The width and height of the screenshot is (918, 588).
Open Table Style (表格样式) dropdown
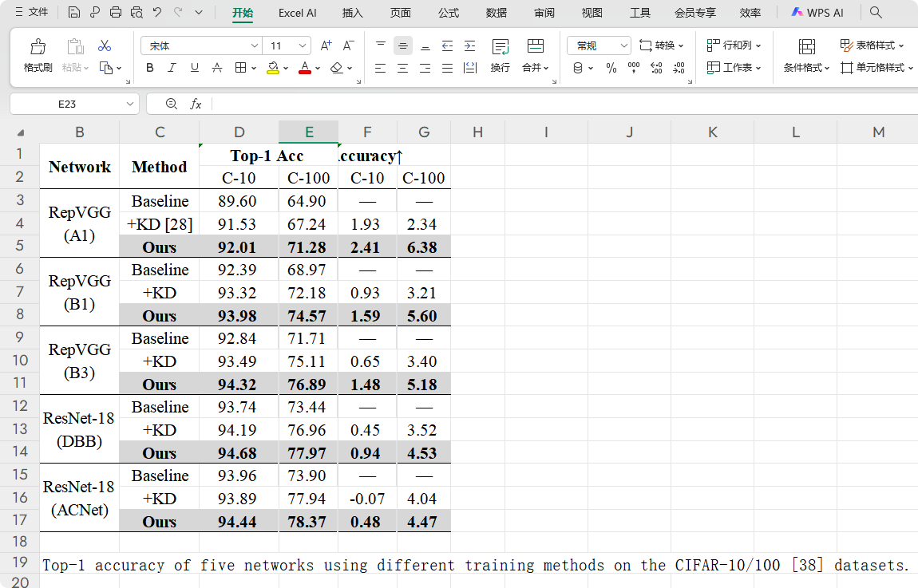pyautogui.click(x=872, y=45)
